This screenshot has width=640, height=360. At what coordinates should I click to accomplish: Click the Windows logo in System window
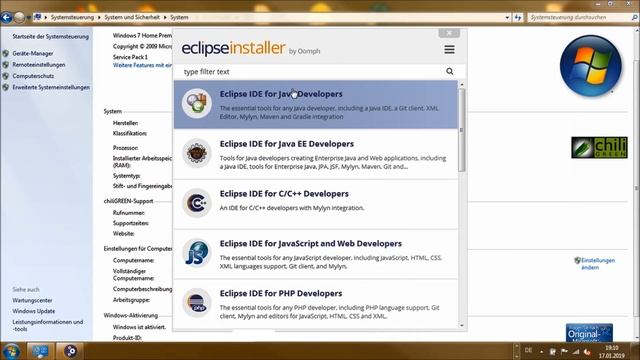tap(591, 66)
